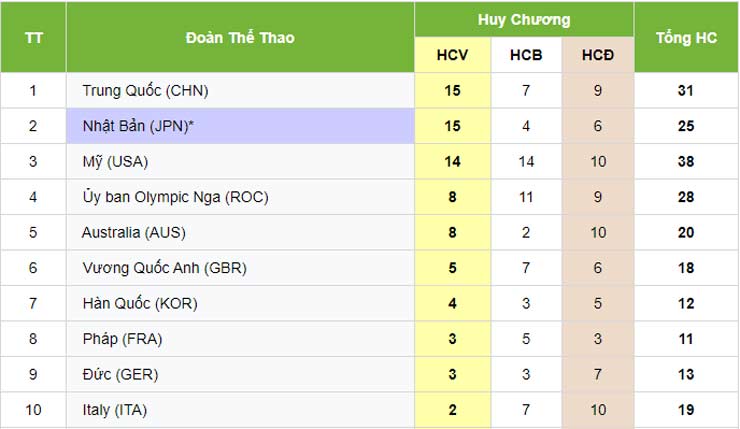740x429 pixels.
Task: Click China's total medals value 31
Action: click(685, 91)
